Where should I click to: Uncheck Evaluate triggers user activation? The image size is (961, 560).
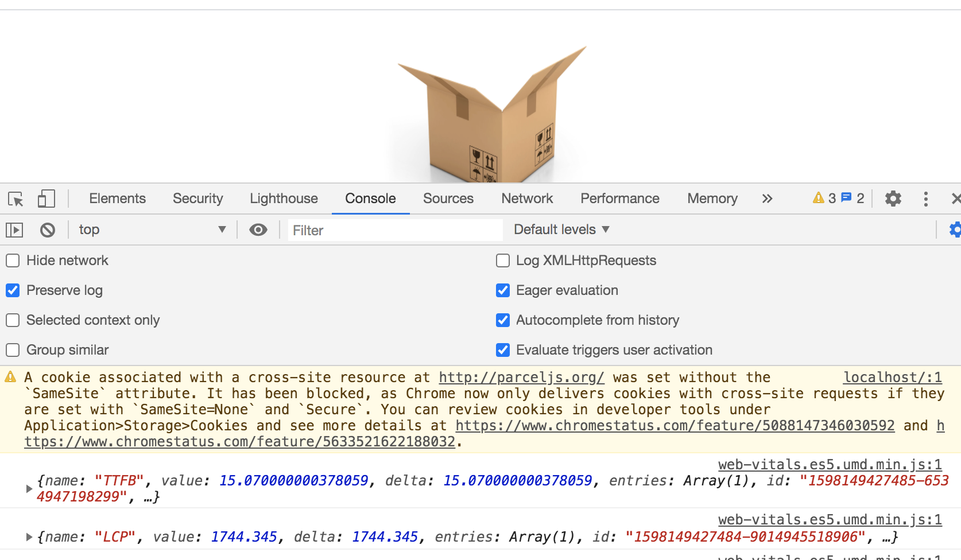(x=503, y=350)
